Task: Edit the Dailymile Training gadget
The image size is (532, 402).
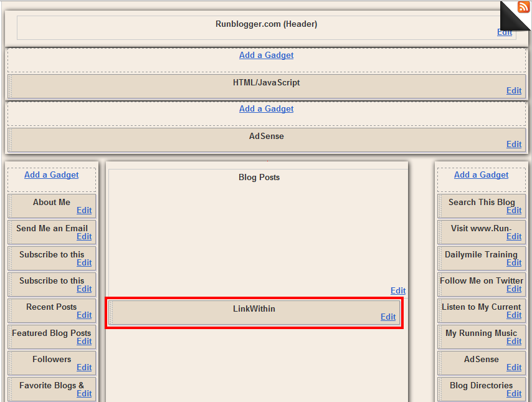Action: (x=514, y=263)
